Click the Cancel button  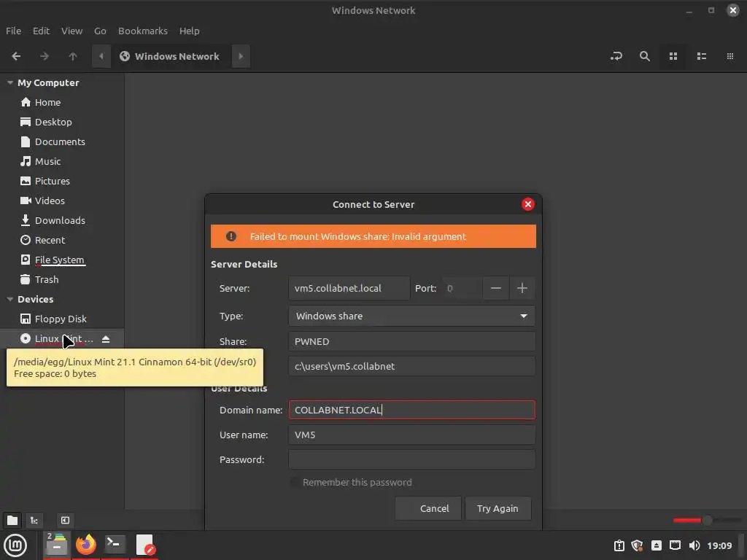pos(427,508)
